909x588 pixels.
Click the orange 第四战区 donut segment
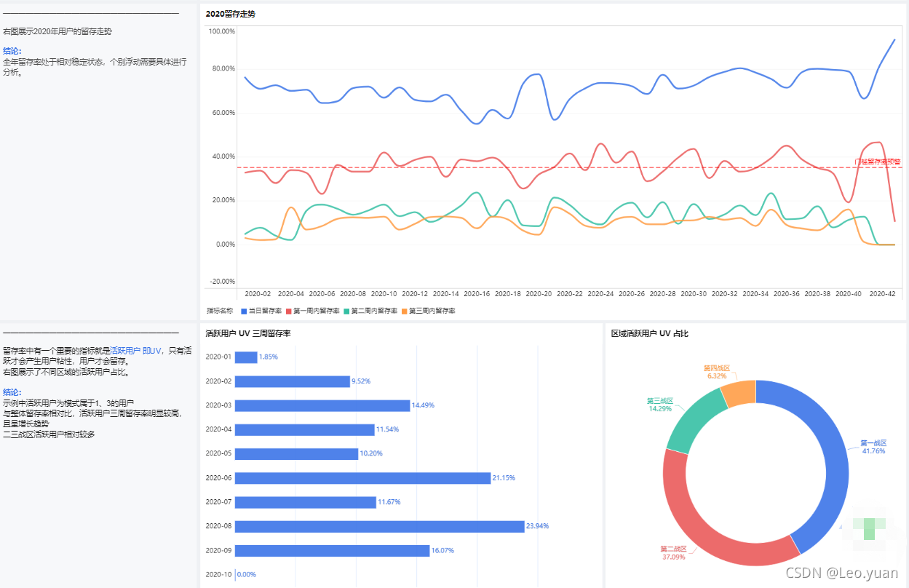(x=739, y=392)
